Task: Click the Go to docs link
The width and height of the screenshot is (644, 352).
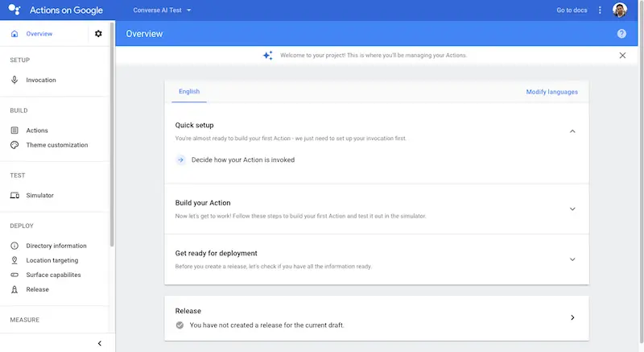Action: click(572, 10)
